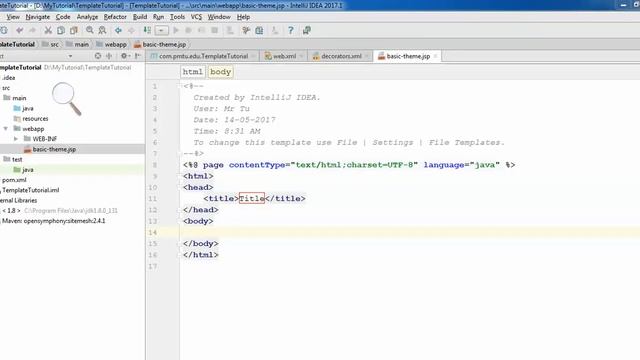
Task: Click src in the navigation bar
Action: click(50, 44)
